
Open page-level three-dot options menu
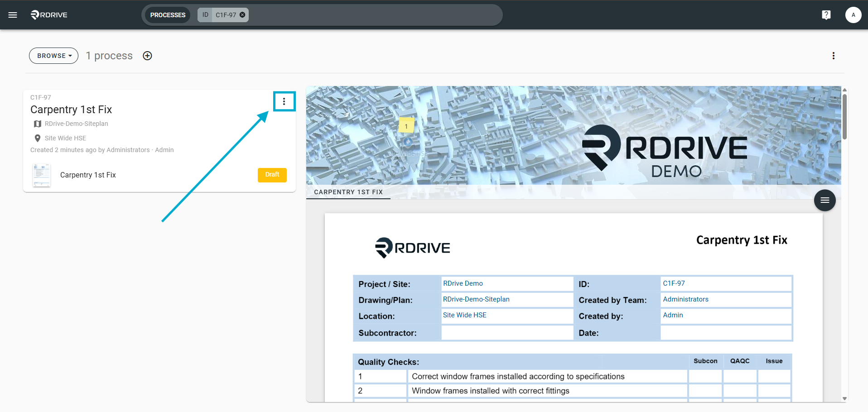(x=833, y=56)
